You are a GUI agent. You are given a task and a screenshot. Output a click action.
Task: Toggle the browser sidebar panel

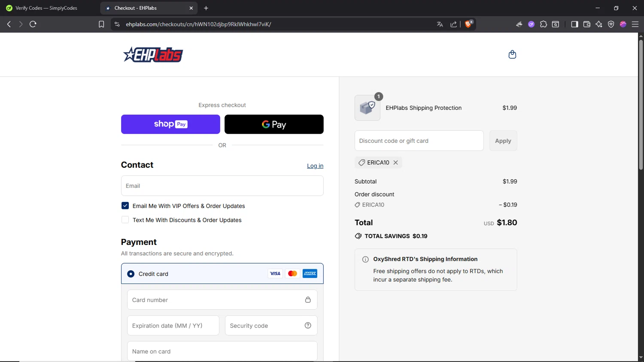[574, 24]
